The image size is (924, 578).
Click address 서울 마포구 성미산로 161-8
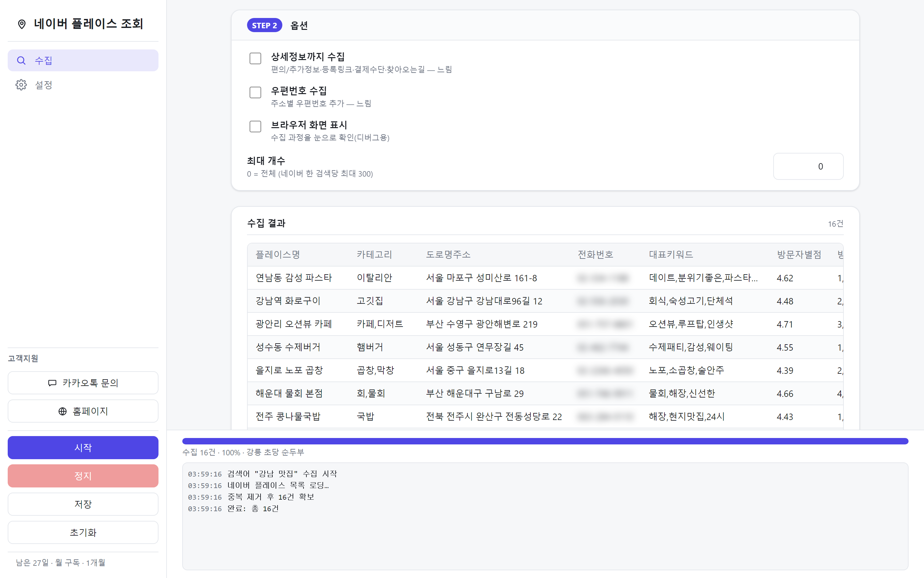coord(482,278)
